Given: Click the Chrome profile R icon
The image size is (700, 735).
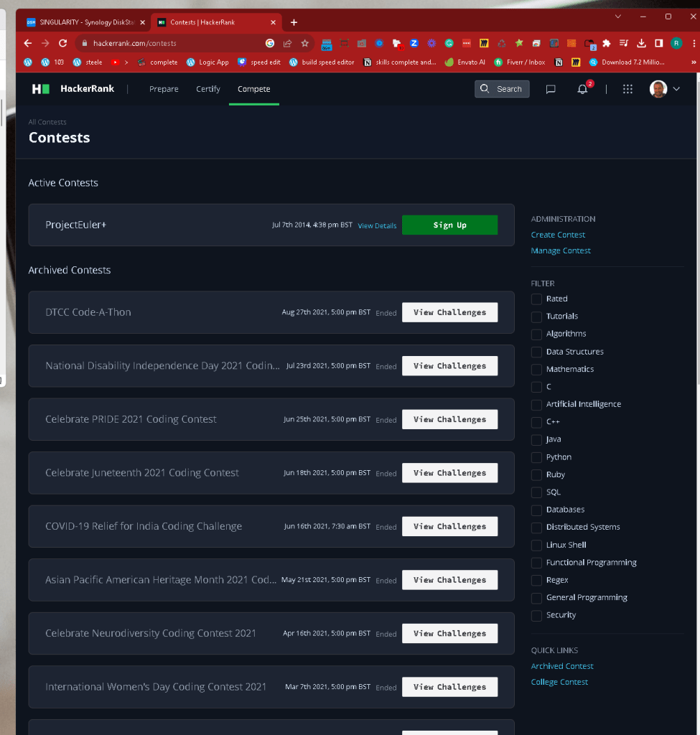Looking at the screenshot, I should point(676,43).
